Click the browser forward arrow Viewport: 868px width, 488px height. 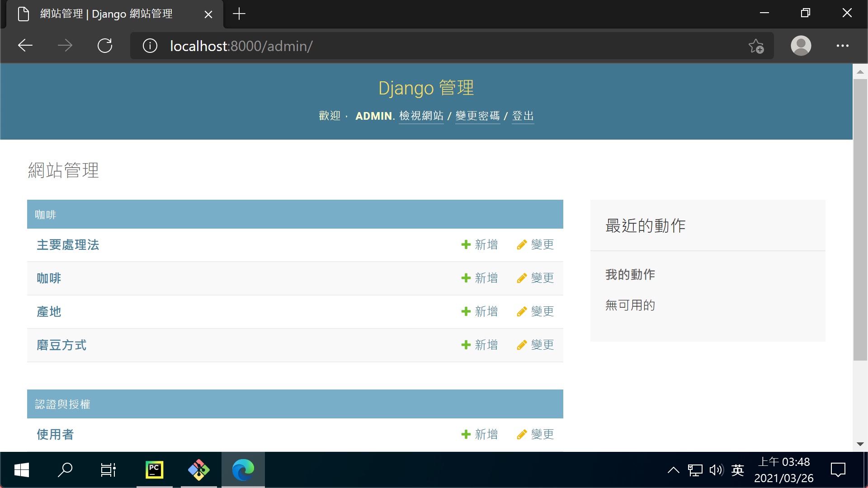click(x=65, y=46)
